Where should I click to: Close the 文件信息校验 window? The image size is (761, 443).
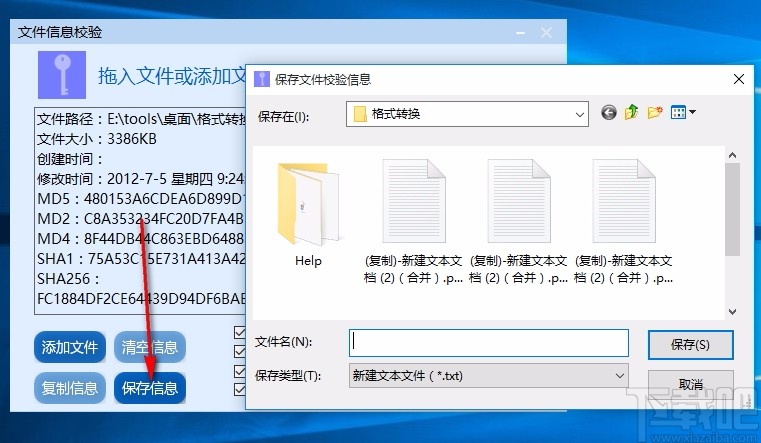coord(546,33)
